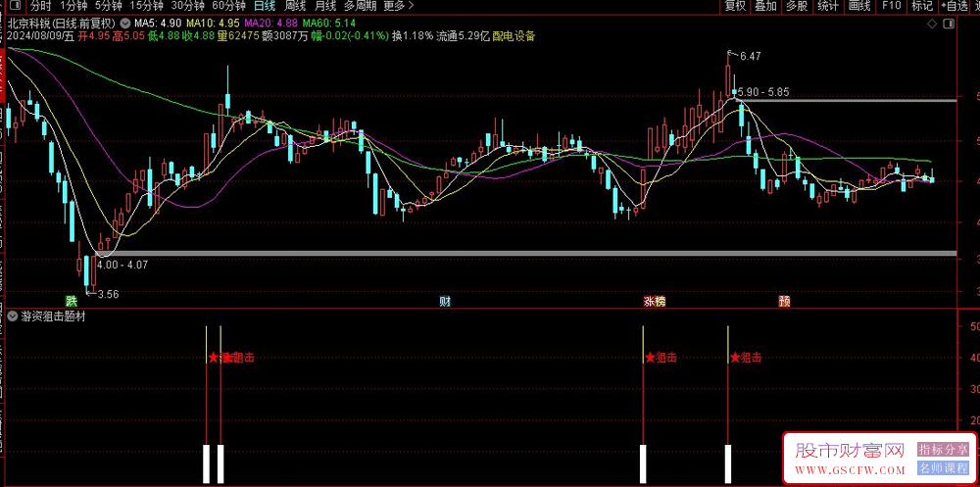Expand the 游资狙击题材 indicator dropdown arrow
Image resolution: width=980 pixels, height=487 pixels.
coord(13,317)
